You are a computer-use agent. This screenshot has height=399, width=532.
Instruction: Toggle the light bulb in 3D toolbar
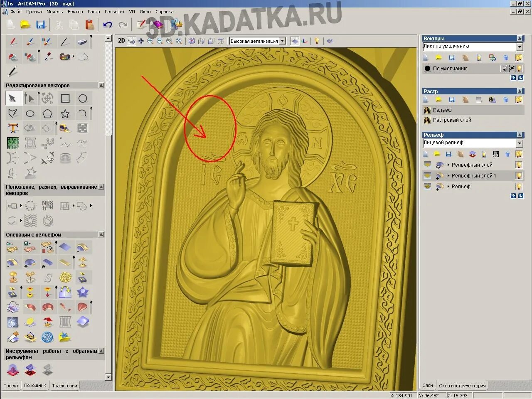pyautogui.click(x=317, y=41)
